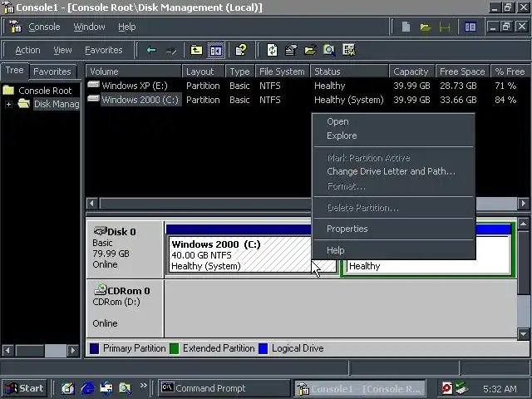Click the Up one level icon

[196, 50]
